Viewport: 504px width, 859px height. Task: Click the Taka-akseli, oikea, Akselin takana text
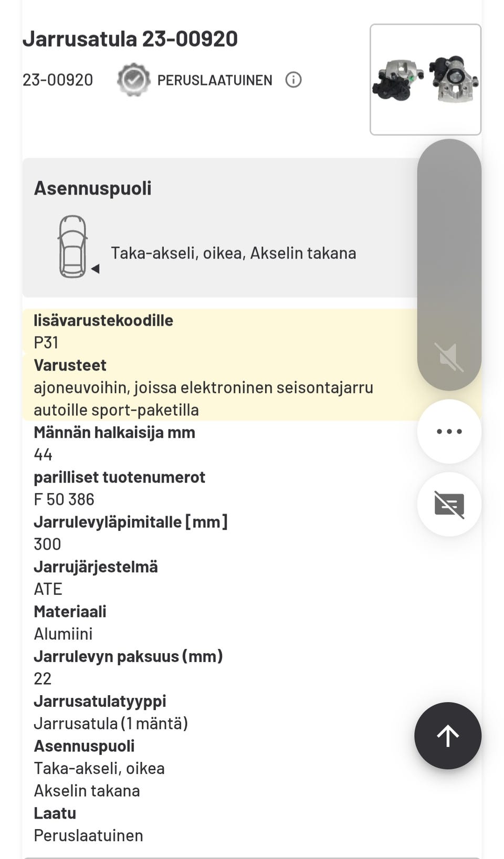(234, 253)
